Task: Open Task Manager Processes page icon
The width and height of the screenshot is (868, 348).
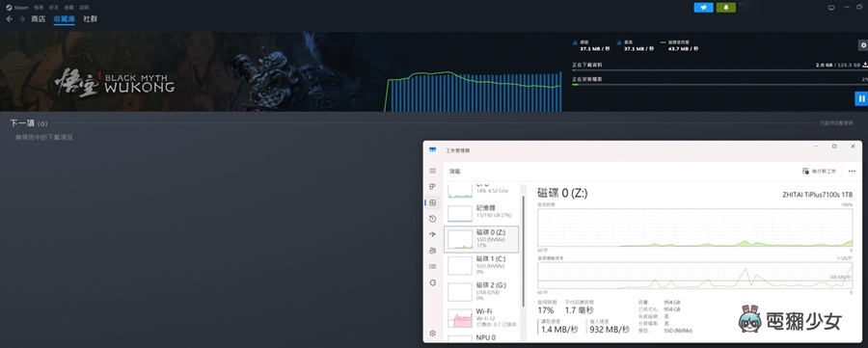Action: [x=433, y=186]
